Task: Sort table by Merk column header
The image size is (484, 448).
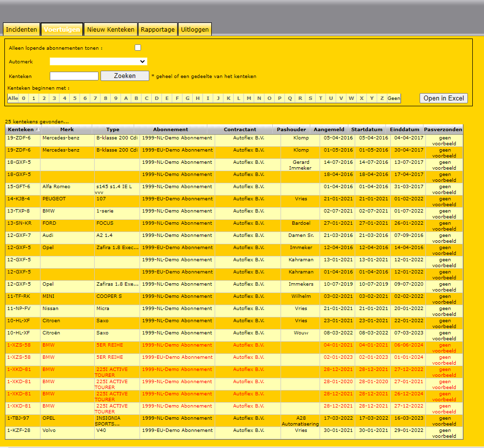Action: point(67,130)
